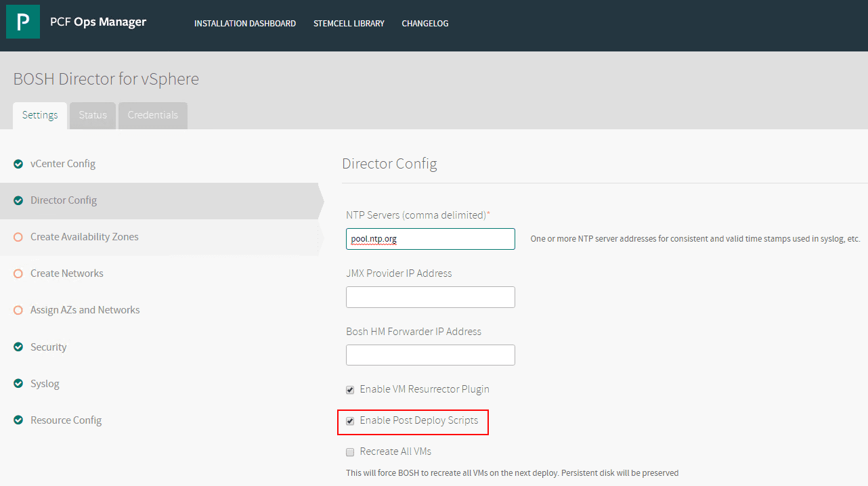Click the 'JMX Provider IP Address' label
868x486 pixels.
399,273
